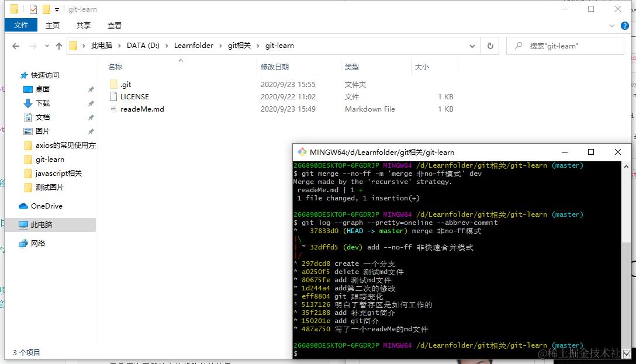The width and height of the screenshot is (636, 364).
Task: Click terminal scrollbar up arrow
Action: [626, 166]
